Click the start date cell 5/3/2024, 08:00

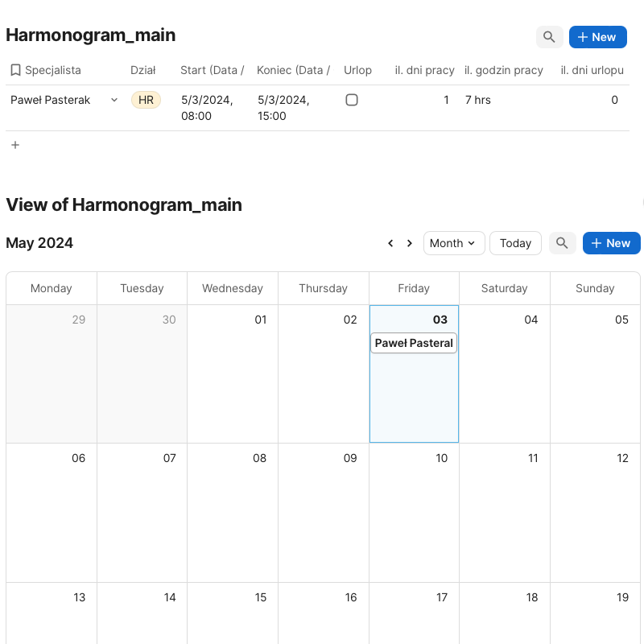click(x=208, y=108)
